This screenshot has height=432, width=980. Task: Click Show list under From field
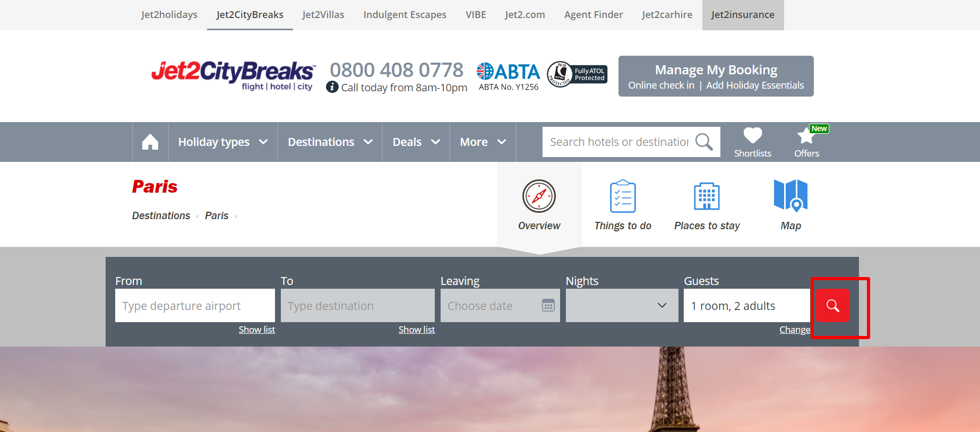coord(257,330)
